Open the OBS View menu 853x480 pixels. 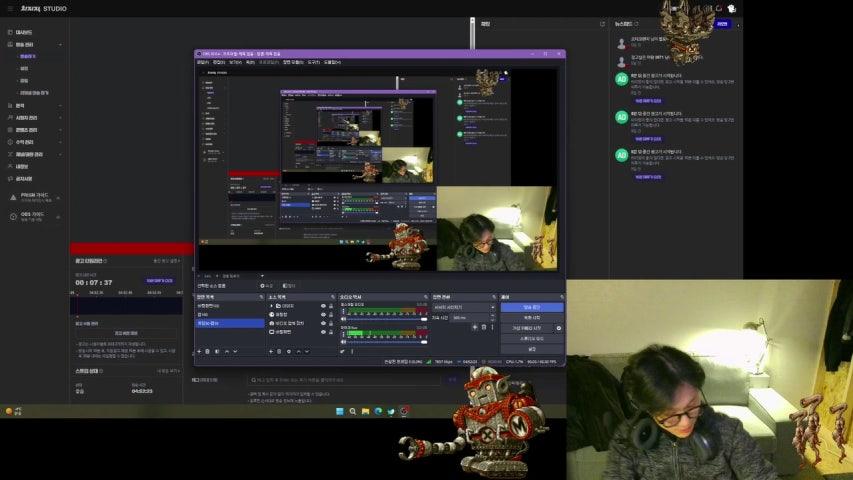click(x=235, y=62)
